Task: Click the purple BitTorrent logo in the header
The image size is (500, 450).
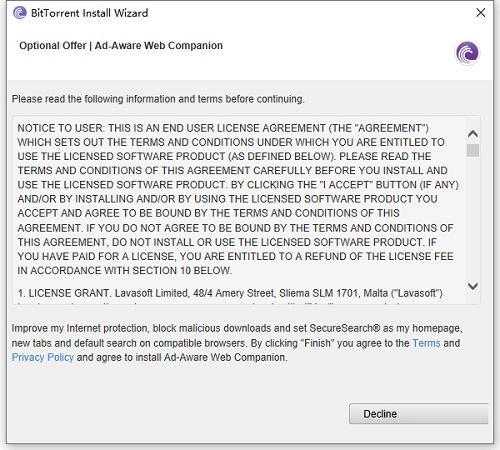Action: click(x=467, y=53)
